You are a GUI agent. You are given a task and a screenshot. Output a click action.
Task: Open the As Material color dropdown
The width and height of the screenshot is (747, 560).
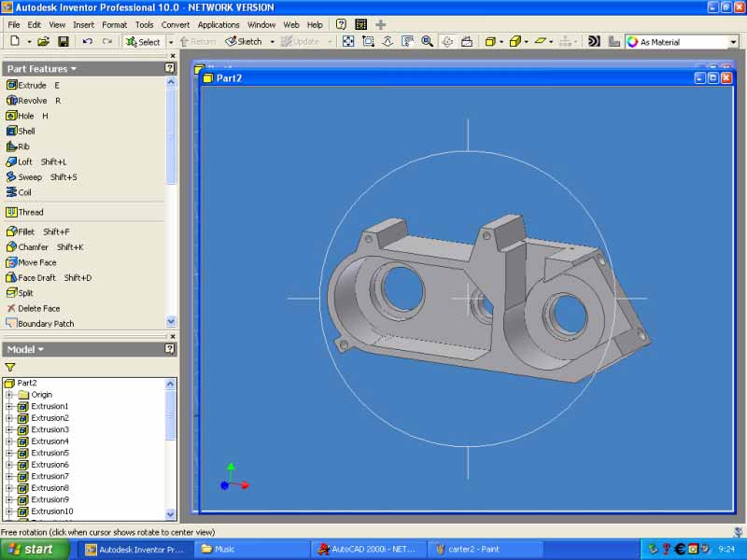coord(733,42)
